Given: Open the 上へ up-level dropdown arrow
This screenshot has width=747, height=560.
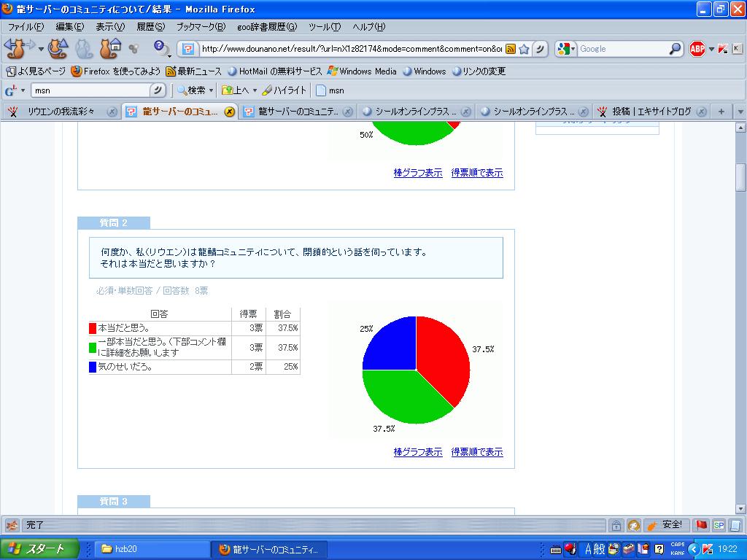Looking at the screenshot, I should [255, 90].
